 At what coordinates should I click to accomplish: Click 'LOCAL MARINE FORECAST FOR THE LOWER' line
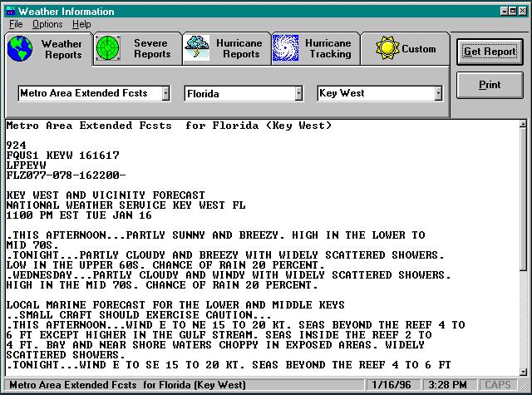[x=175, y=305]
